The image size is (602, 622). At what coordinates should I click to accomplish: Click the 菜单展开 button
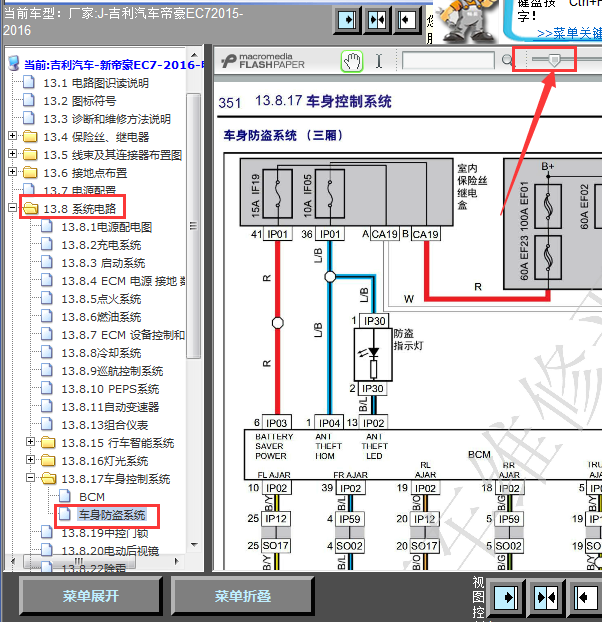coord(90,596)
